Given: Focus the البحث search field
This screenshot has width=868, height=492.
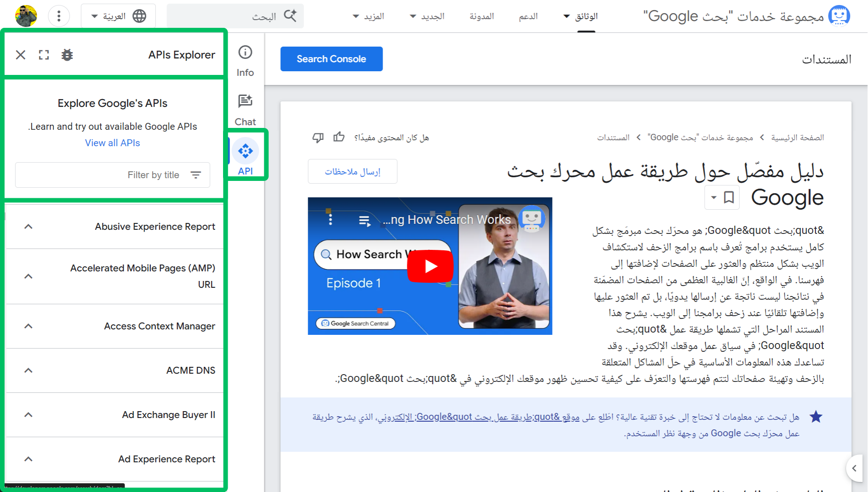Looking at the screenshot, I should tap(235, 16).
